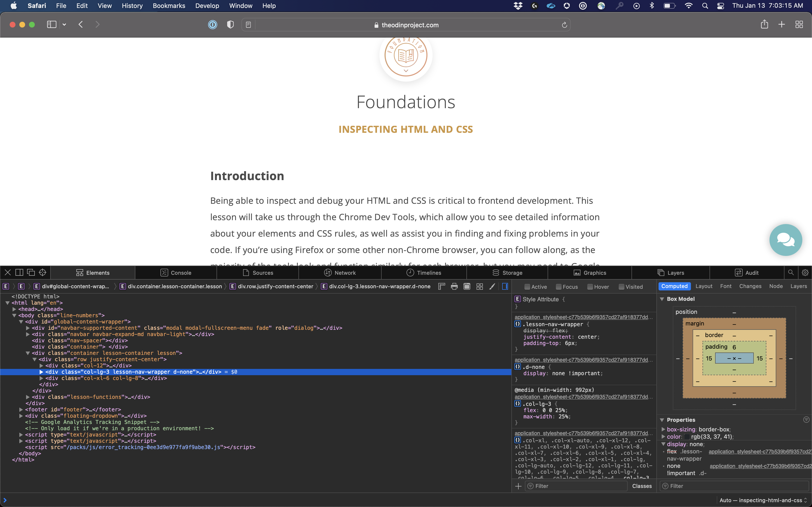Click the styles Filter input field

(x=574, y=486)
